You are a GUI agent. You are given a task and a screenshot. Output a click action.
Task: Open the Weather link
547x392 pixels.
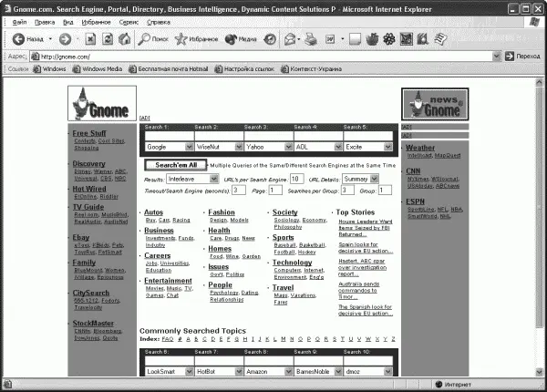tap(420, 148)
